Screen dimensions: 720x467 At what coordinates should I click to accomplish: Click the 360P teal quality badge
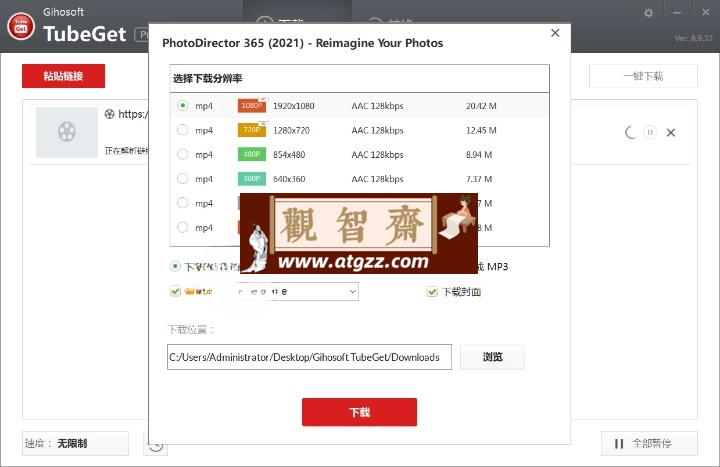point(252,179)
